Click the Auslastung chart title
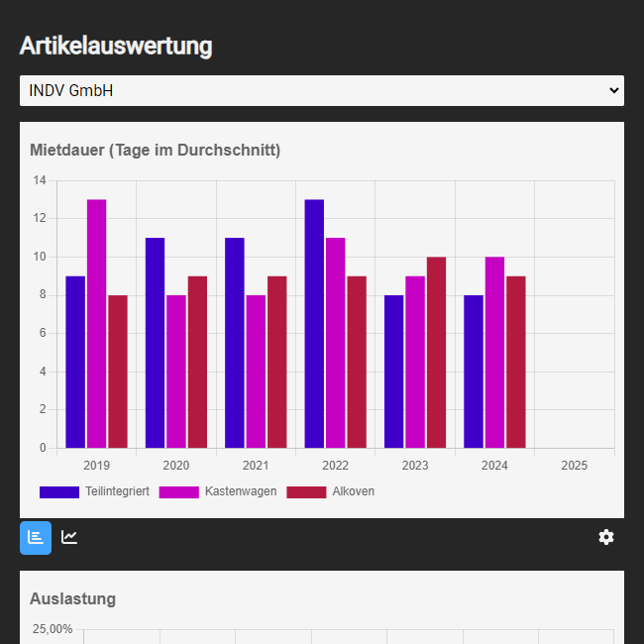The width and height of the screenshot is (644, 644). coord(72,598)
